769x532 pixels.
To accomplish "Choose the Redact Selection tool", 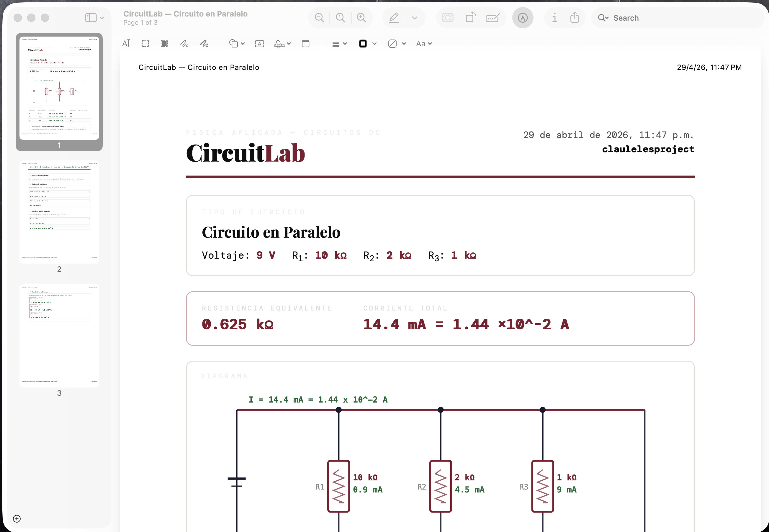I will click(164, 44).
